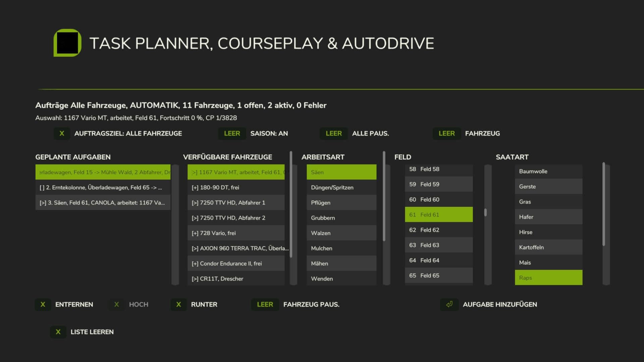Select task 3. Säen, Feld 61, CANOLA
644x362 pixels.
pos(103,202)
